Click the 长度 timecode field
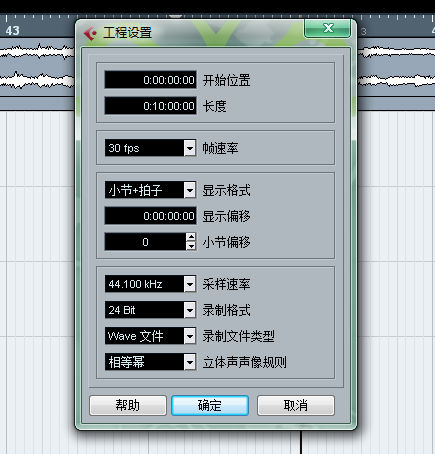 point(150,106)
